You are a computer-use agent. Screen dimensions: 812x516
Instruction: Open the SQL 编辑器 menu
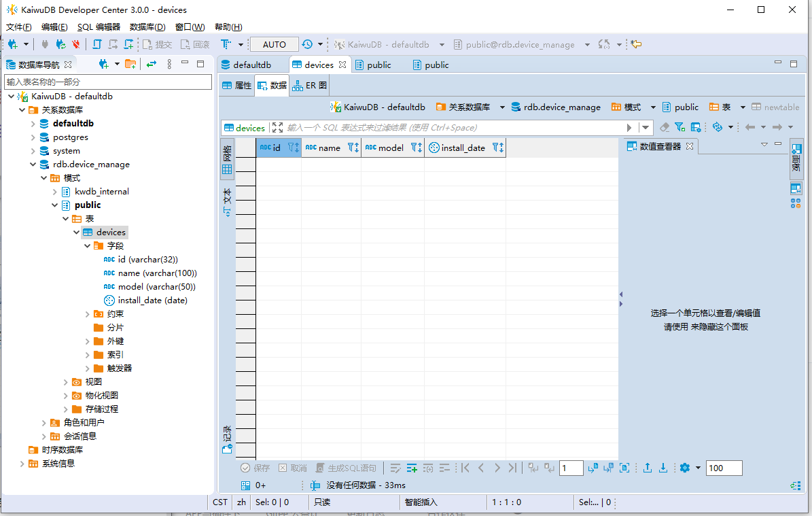(99, 27)
